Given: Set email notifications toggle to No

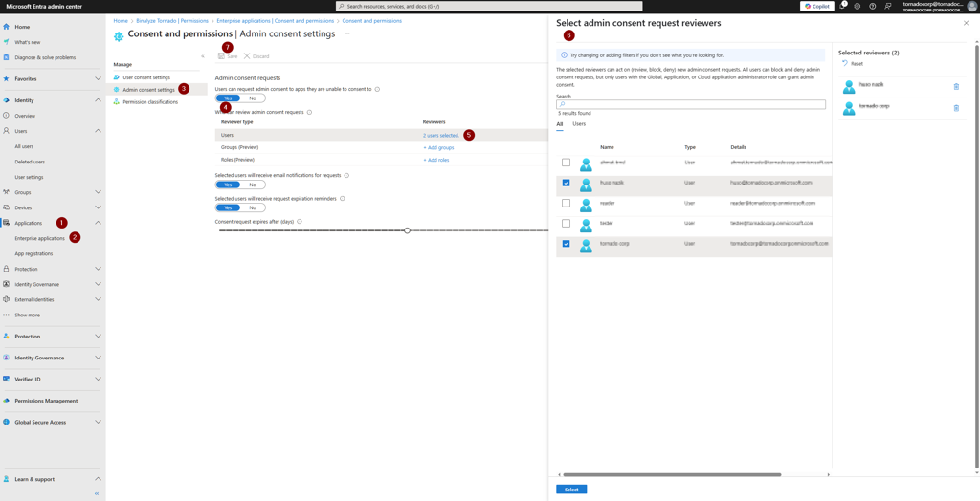Looking at the screenshot, I should click(253, 185).
